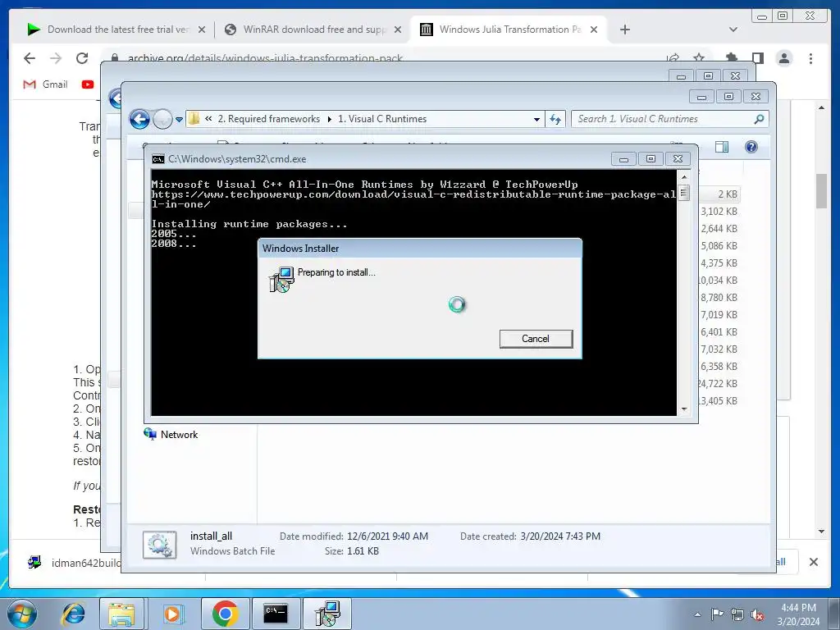Image resolution: width=840 pixels, height=630 pixels.
Task: Click install_all batch file icon in details pane
Action: (160, 545)
